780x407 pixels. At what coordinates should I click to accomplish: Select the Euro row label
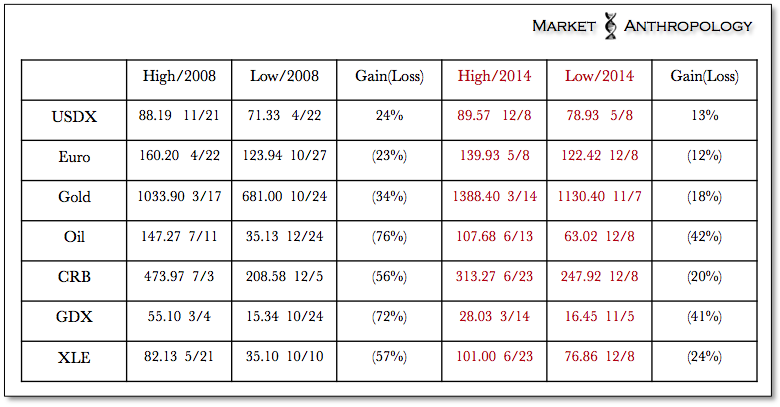(x=73, y=156)
